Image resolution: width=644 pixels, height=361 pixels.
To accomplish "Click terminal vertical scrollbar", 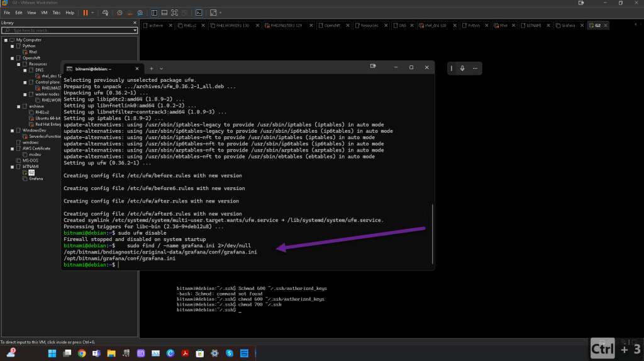I will 433,234.
